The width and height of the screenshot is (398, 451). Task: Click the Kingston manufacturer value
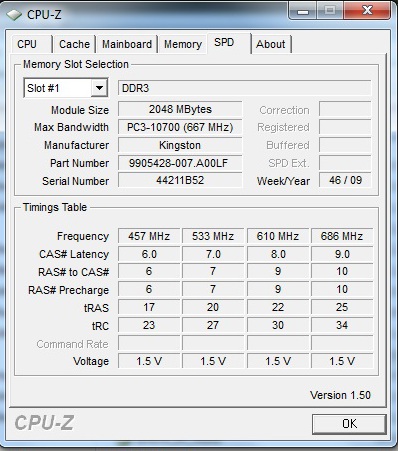[x=180, y=145]
